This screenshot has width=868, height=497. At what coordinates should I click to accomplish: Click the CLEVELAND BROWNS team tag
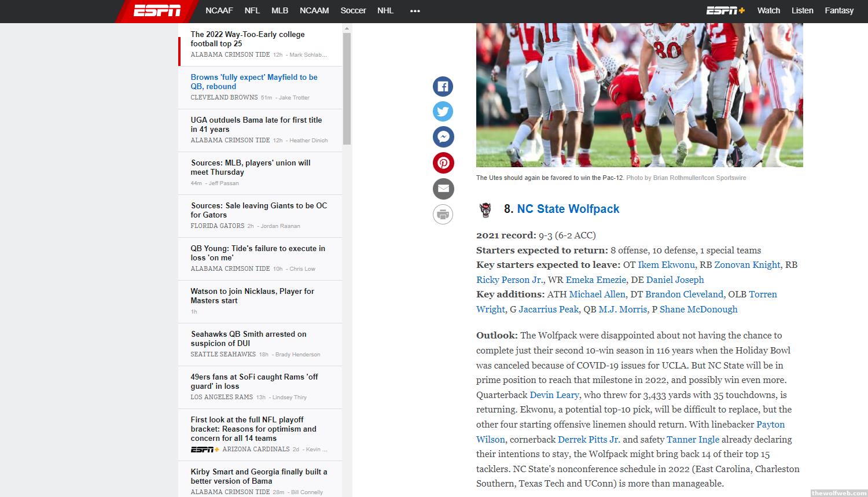coord(224,97)
